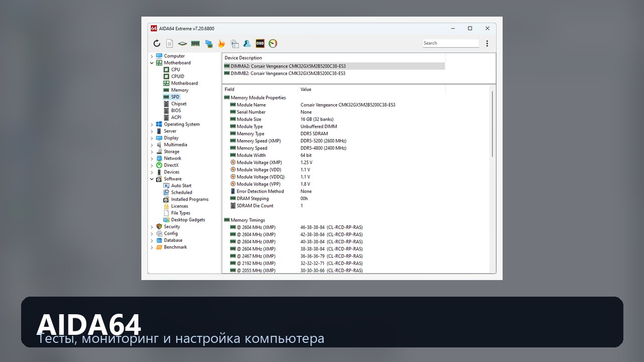644x362 pixels.
Task: Open the Chipset page
Action: pyautogui.click(x=175, y=104)
